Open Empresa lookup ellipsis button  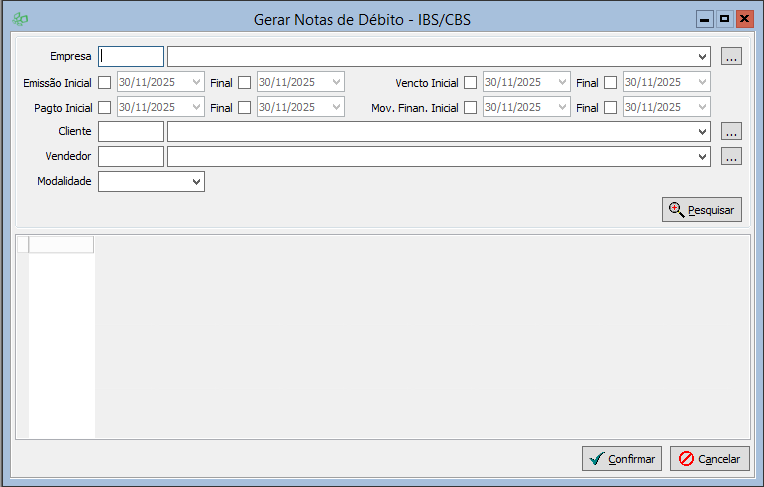click(x=731, y=57)
